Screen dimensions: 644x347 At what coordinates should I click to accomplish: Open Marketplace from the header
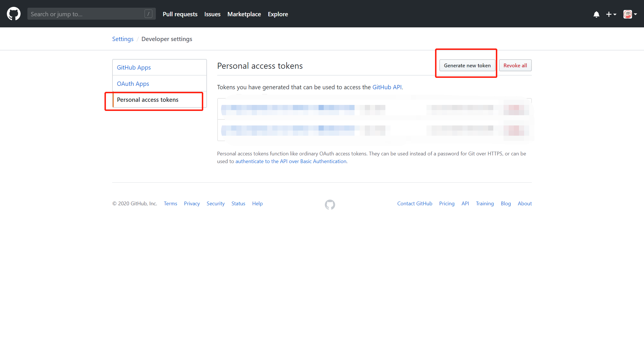[x=244, y=14]
